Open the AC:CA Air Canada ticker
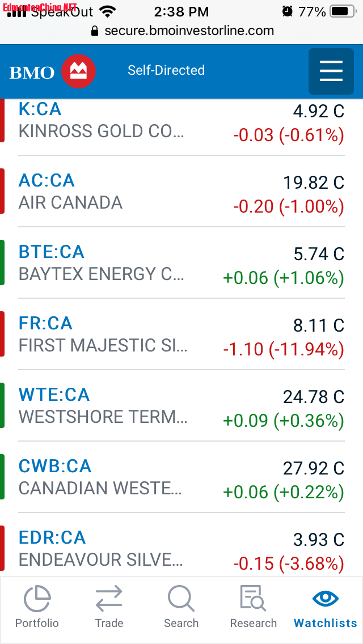Image resolution: width=363 pixels, height=644 pixels. (x=47, y=180)
